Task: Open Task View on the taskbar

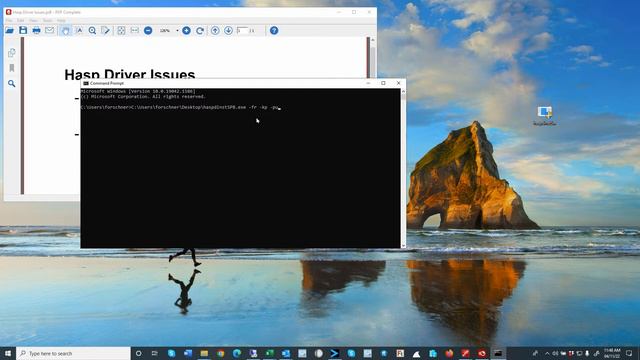Action: tap(155, 353)
